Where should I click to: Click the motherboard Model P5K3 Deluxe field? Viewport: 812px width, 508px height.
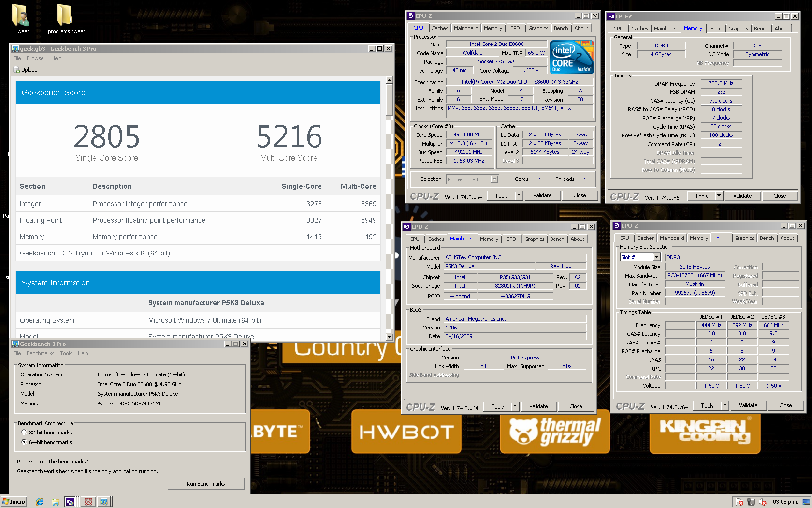(x=490, y=266)
